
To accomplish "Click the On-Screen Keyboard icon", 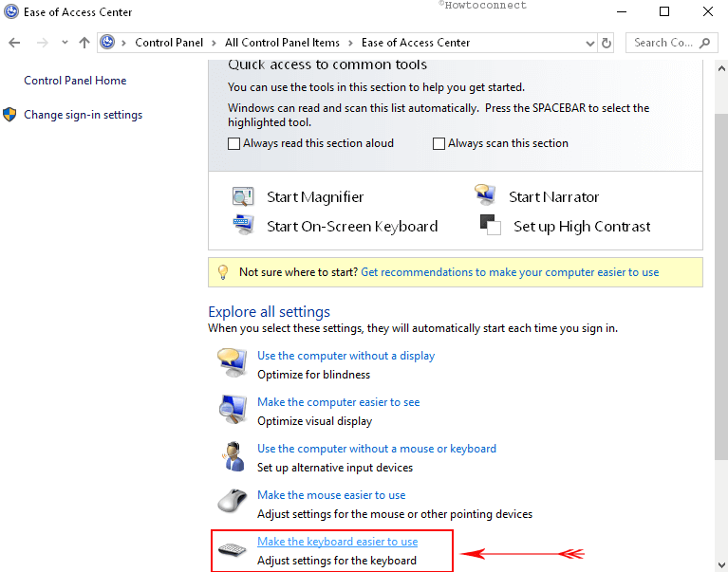I will tap(243, 225).
